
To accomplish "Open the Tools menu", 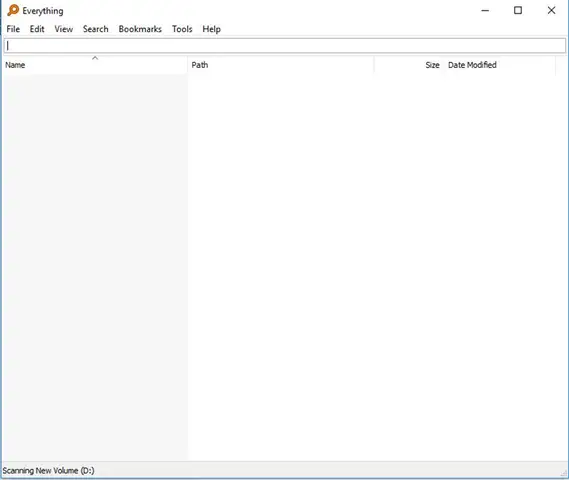I will 182,29.
